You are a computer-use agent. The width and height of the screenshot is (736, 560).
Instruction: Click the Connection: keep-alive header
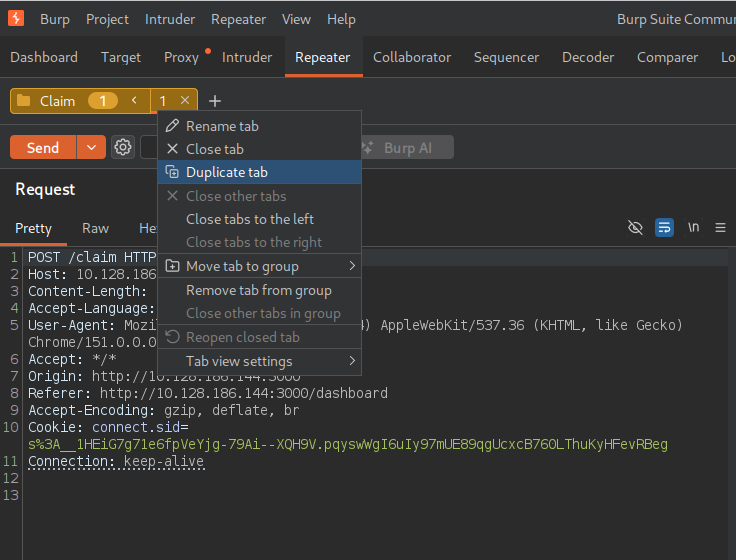tap(116, 461)
